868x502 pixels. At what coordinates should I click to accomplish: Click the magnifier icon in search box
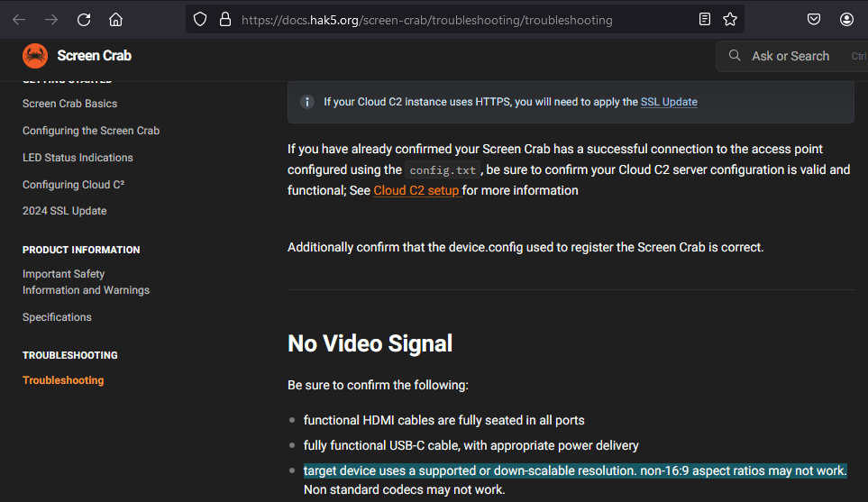[x=735, y=55]
